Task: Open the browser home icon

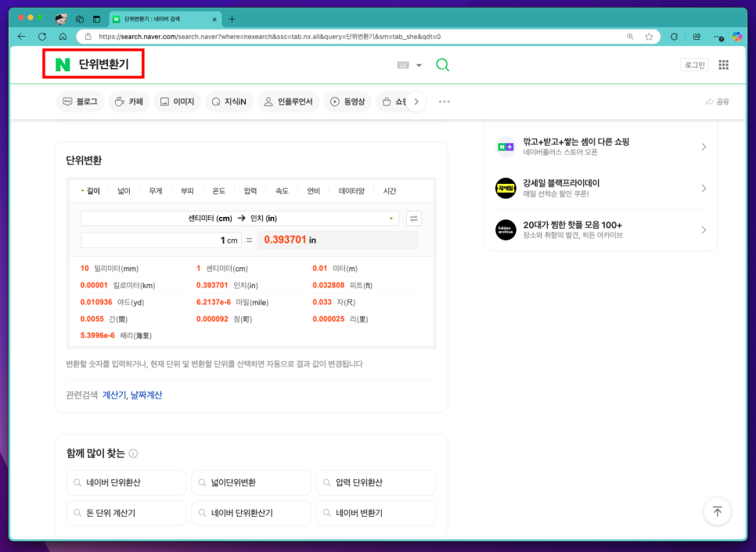Action: point(63,37)
